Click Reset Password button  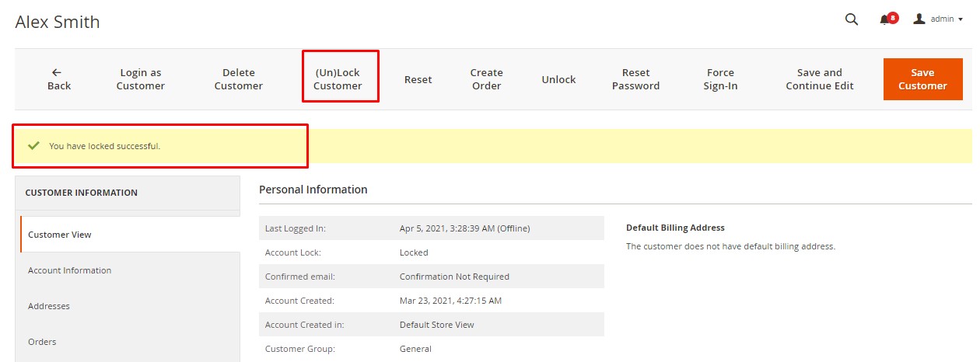coord(635,79)
